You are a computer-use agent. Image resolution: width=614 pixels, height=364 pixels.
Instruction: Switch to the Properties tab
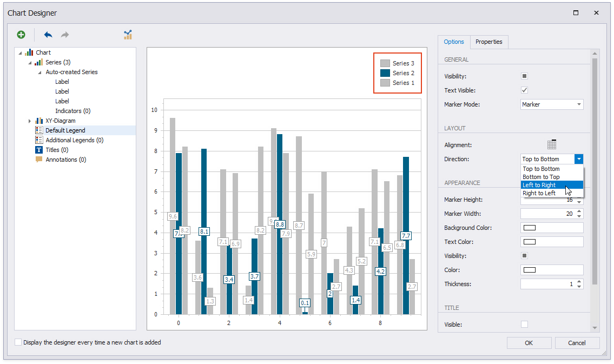tap(488, 42)
